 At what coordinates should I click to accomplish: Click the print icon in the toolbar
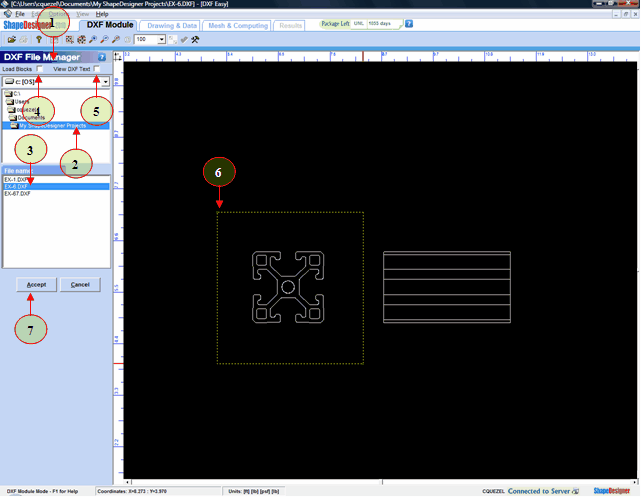click(x=24, y=40)
